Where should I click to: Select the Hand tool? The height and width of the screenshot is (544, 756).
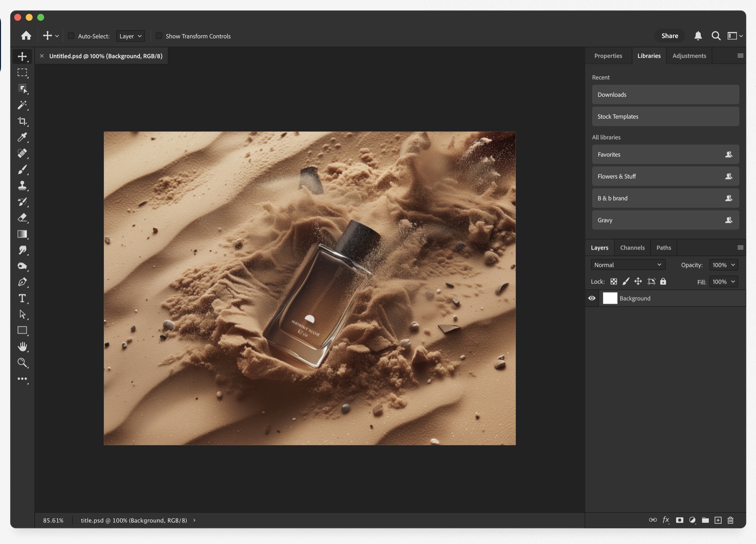[22, 347]
